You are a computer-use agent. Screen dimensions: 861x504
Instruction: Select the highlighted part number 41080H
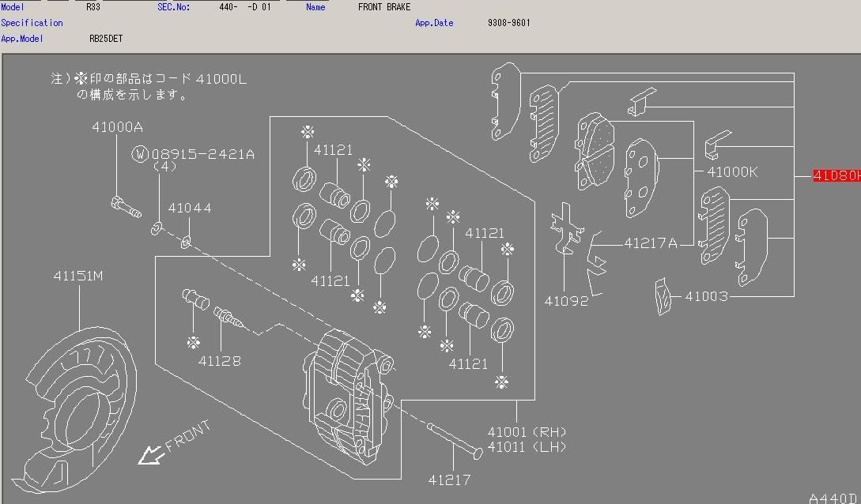[836, 175]
